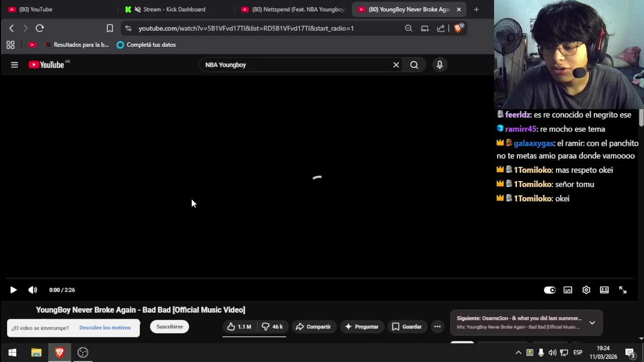This screenshot has width=644, height=362.
Task: Open more actions three-dot menu
Action: tap(437, 327)
